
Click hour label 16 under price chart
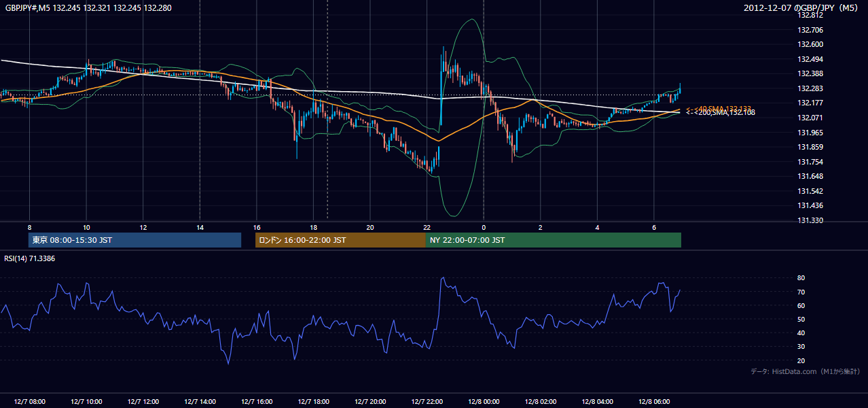coord(257,227)
